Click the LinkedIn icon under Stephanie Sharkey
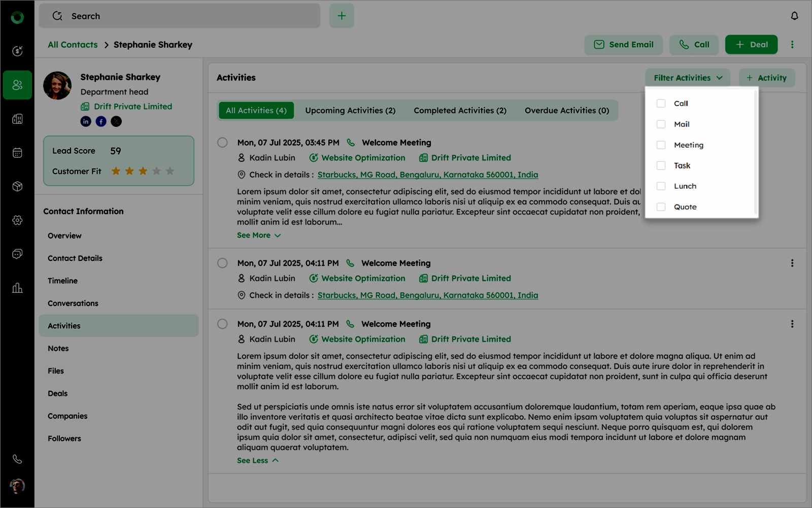 click(86, 121)
